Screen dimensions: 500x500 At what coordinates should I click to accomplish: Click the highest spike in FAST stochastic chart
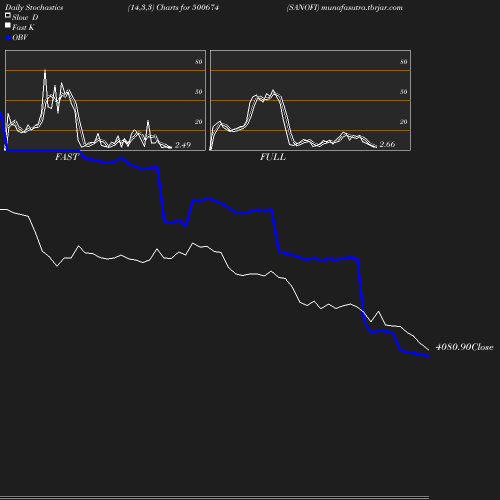(x=45, y=71)
